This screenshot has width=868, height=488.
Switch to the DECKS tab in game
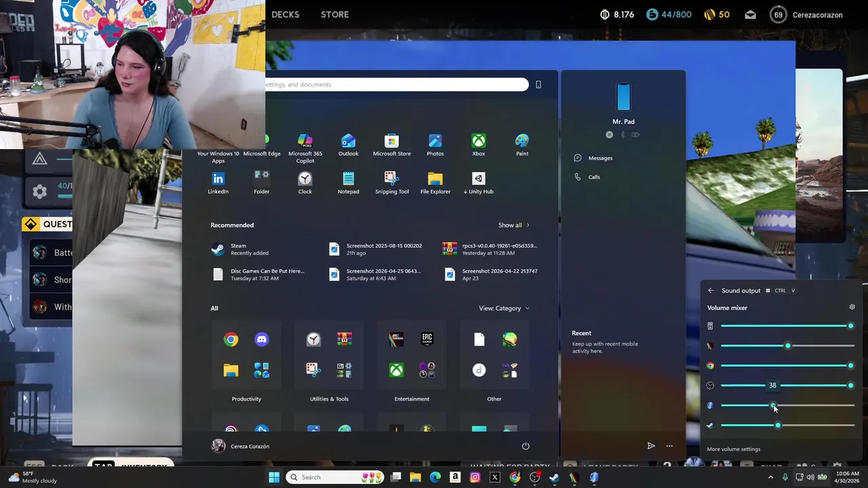pyautogui.click(x=285, y=14)
